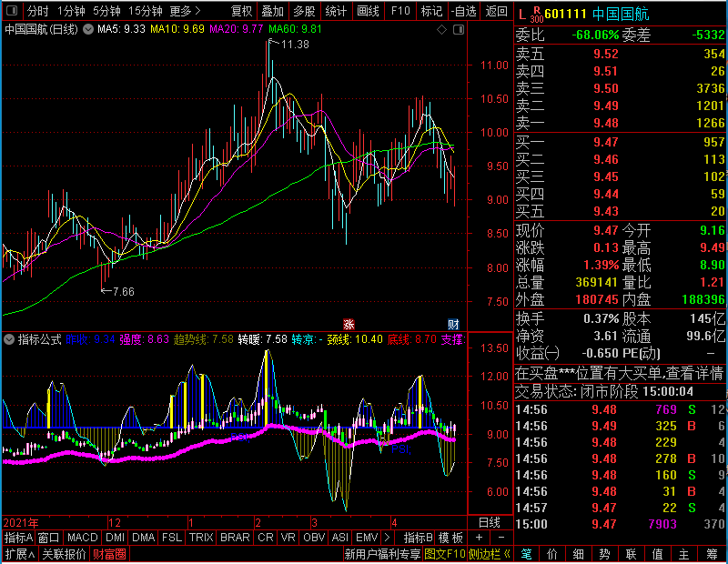
Task: Toggle the panel layout icon beside the diamond
Action: pos(459,30)
